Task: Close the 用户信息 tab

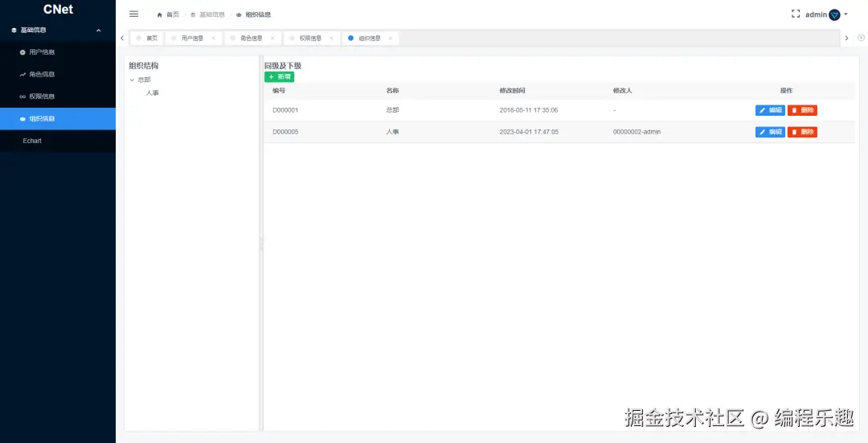Action: tap(213, 39)
